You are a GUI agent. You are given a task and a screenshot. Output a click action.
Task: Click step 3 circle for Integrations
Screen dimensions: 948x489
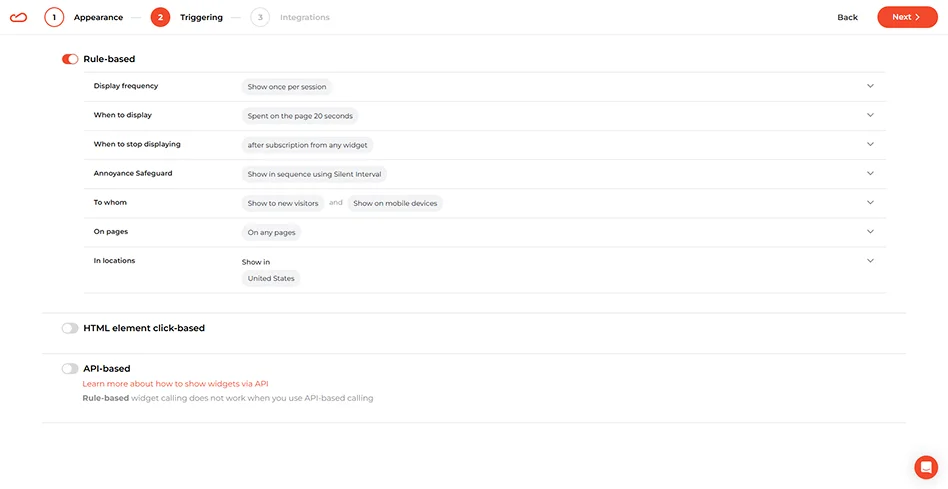pyautogui.click(x=260, y=17)
